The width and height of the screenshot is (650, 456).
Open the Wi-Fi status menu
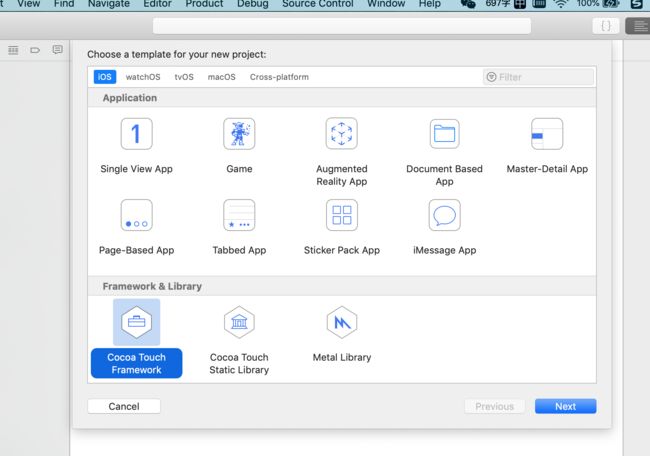point(561,4)
